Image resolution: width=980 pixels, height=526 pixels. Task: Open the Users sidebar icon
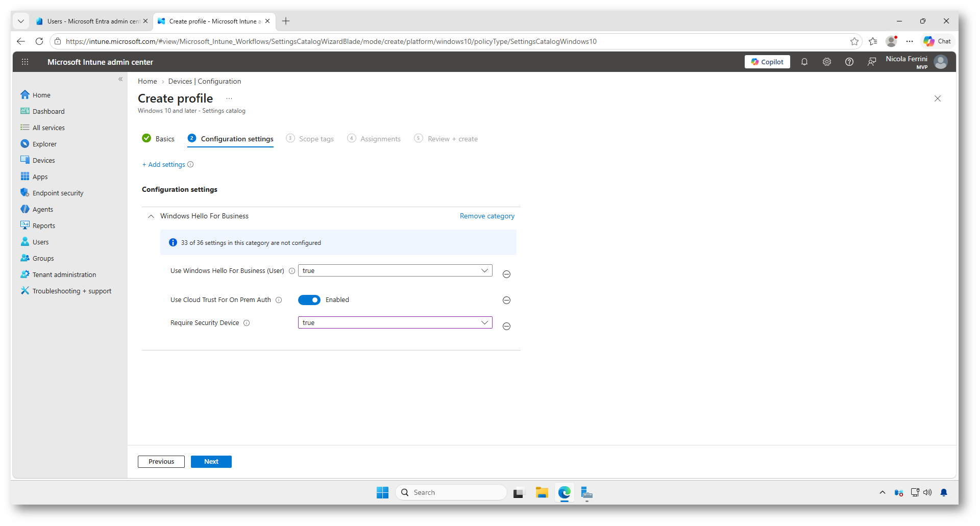[x=24, y=242]
